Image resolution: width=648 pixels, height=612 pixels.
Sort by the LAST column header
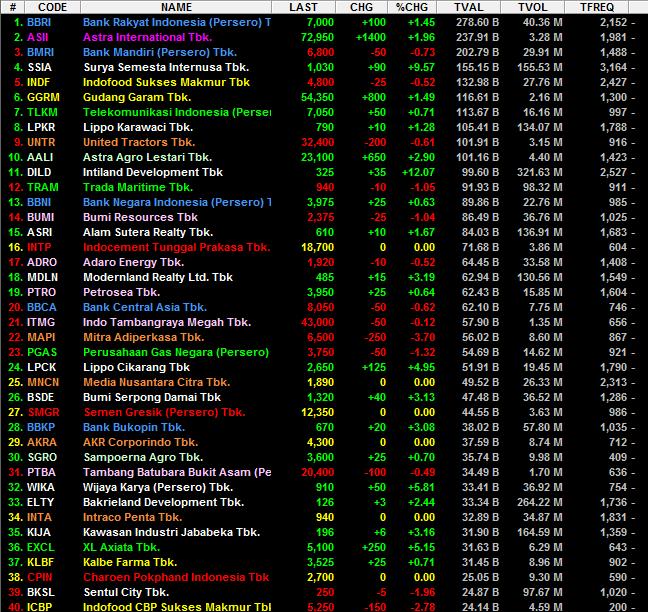pos(303,7)
